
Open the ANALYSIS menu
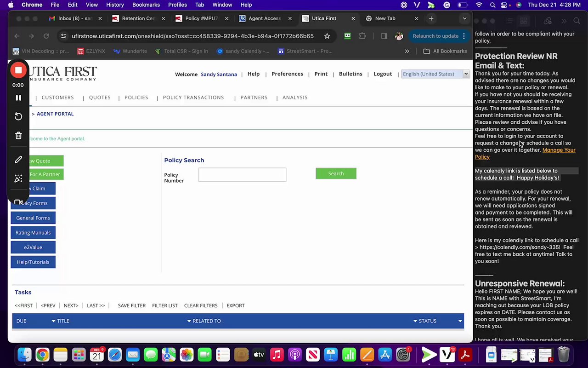tap(295, 98)
